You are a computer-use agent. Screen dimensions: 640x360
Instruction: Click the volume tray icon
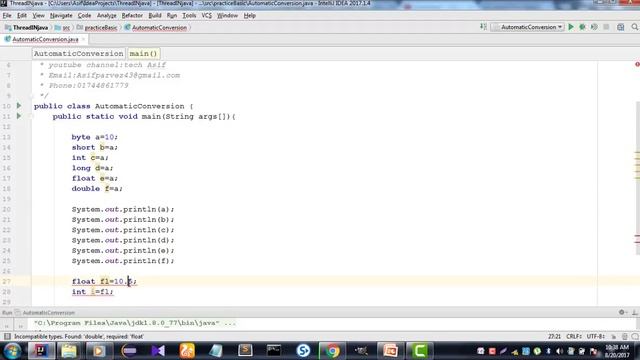tap(559, 351)
